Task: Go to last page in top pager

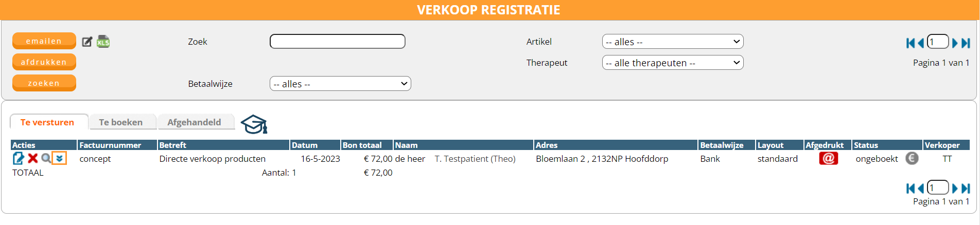Action: (x=966, y=43)
